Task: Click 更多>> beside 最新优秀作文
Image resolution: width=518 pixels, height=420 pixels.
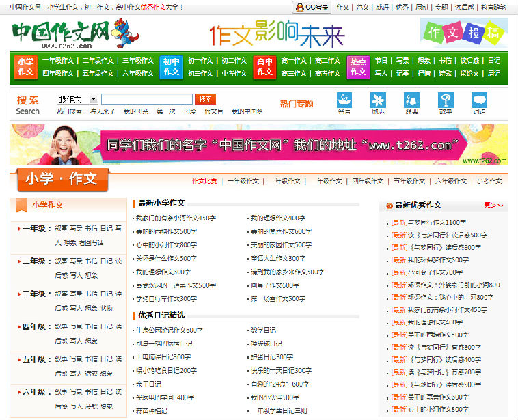Action: (x=493, y=205)
